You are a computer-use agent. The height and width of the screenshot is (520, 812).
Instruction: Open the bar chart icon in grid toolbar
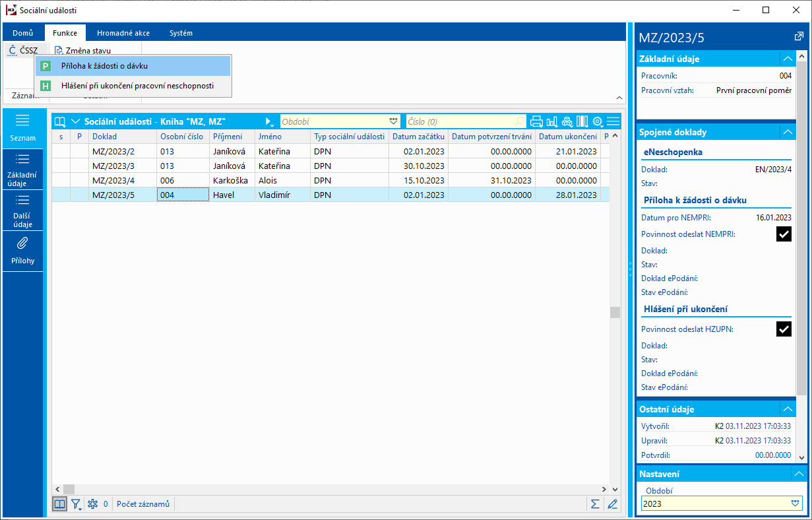pyautogui.click(x=552, y=121)
